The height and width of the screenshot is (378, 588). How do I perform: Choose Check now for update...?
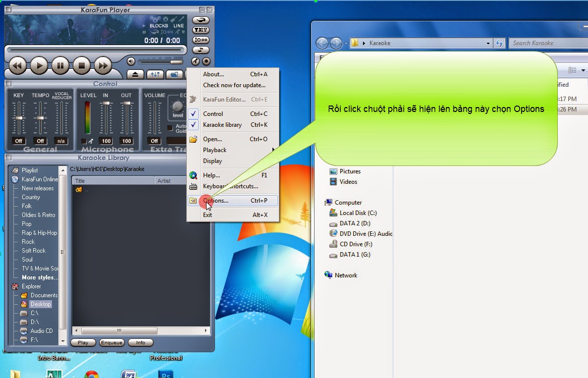click(x=233, y=85)
